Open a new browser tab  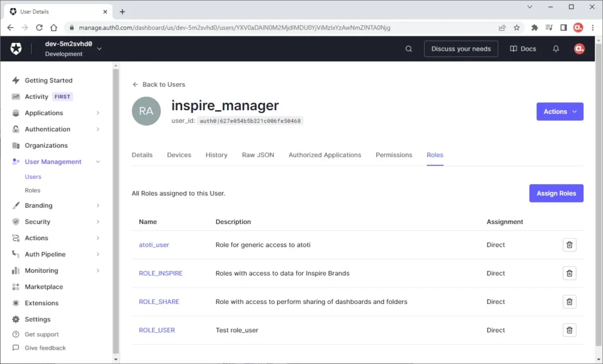[x=122, y=12]
